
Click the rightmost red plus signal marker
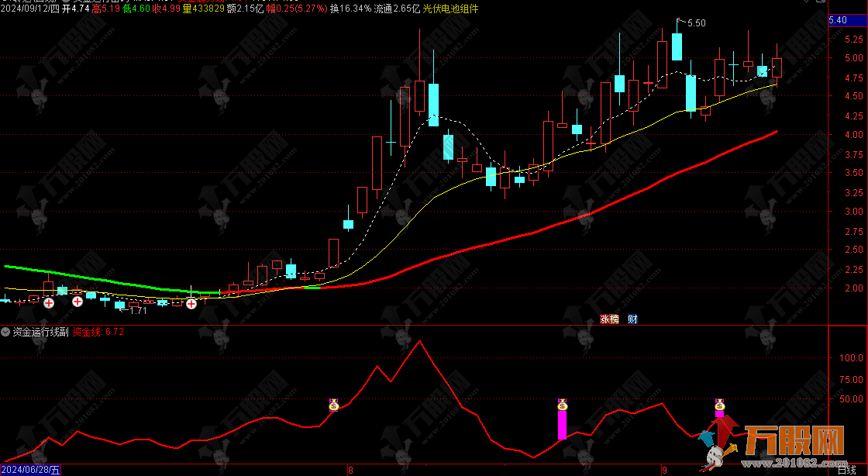[x=191, y=303]
